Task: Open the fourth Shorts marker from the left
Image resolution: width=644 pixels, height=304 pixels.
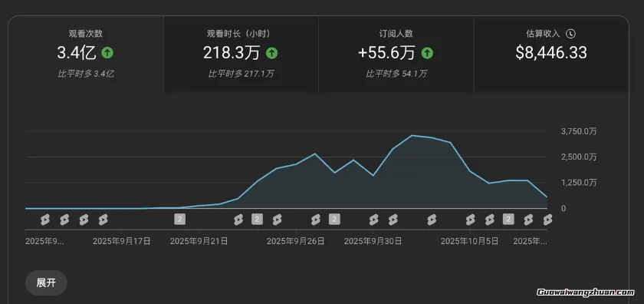Action: point(103,220)
